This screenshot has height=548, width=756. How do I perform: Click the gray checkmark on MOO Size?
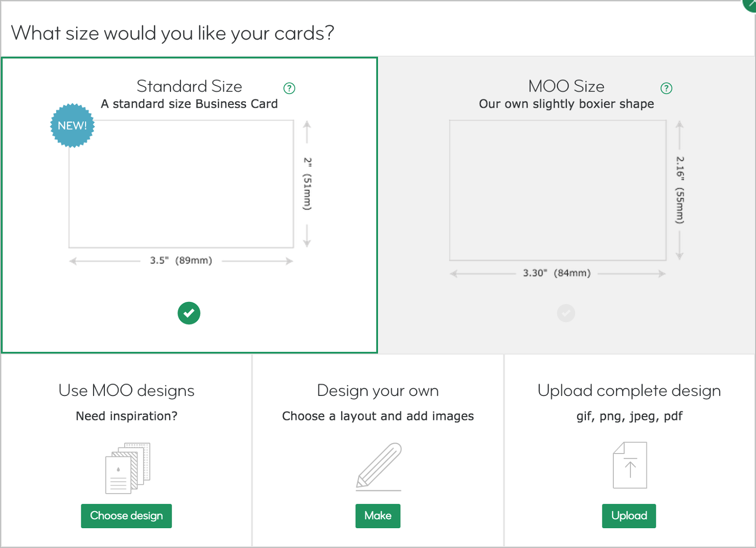[566, 313]
